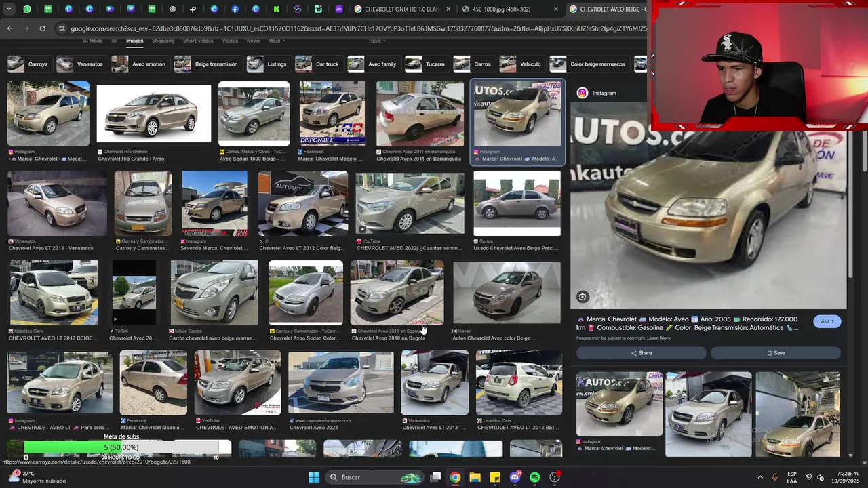Viewport: 868px width, 488px height.
Task: Select the Videos search tab
Action: (x=230, y=41)
